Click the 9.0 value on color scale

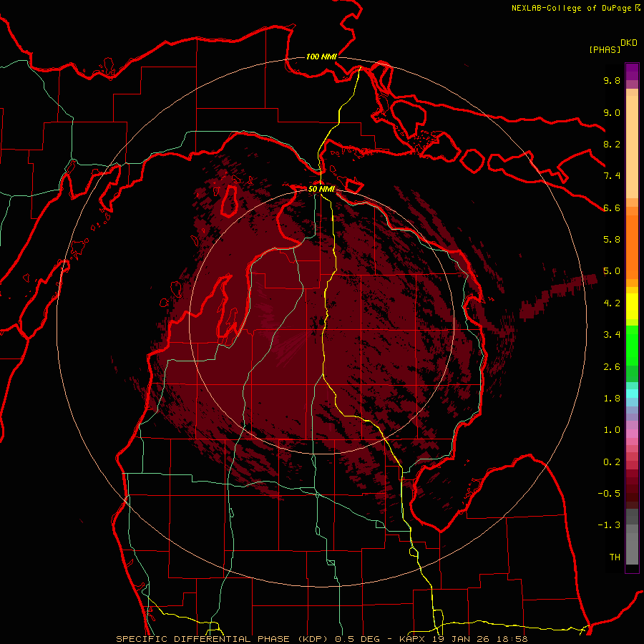(x=612, y=112)
